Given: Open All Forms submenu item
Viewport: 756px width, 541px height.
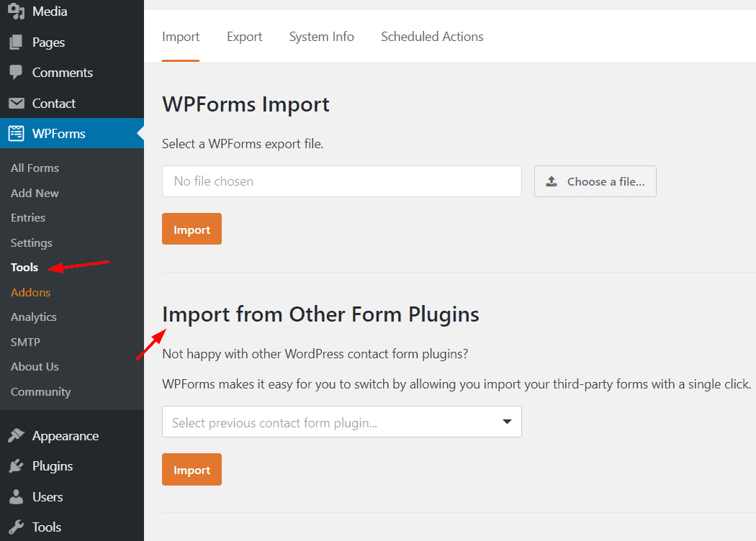Looking at the screenshot, I should click(35, 168).
